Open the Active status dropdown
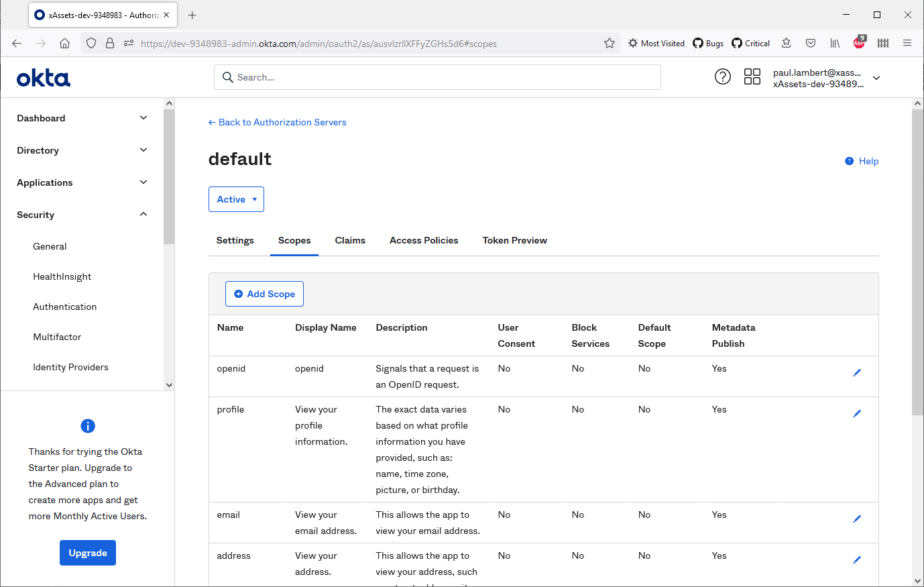The height and width of the screenshot is (587, 924). click(236, 199)
